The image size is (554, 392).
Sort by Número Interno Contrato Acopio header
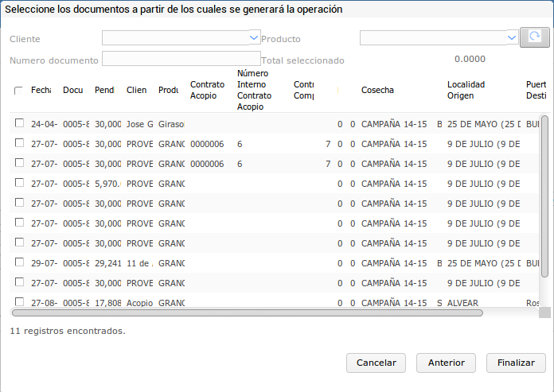point(255,90)
